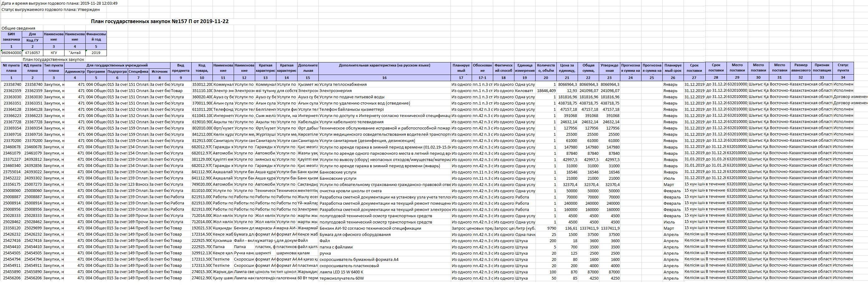Viewport: 868px width, 289px height.
Task: Click the 'Цена за единицу,' column header
Action: tap(567, 68)
